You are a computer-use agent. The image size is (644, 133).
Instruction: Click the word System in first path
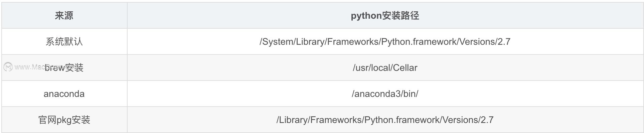pos(278,42)
